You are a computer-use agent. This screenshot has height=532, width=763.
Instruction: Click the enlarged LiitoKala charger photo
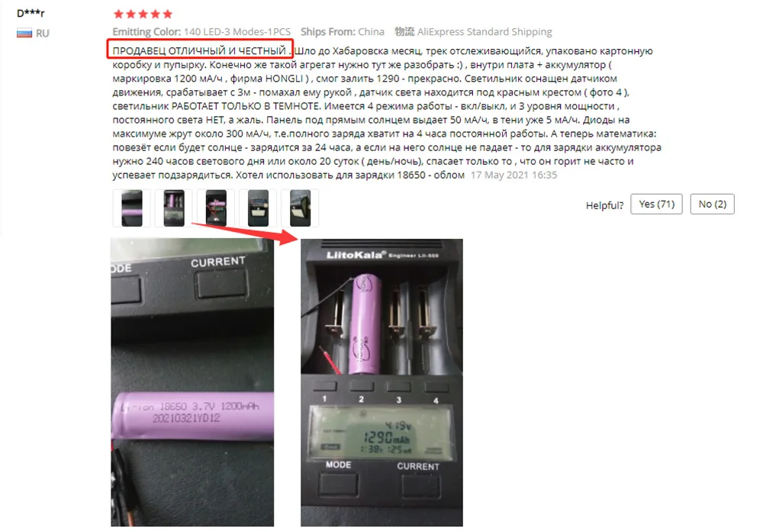coord(381,382)
